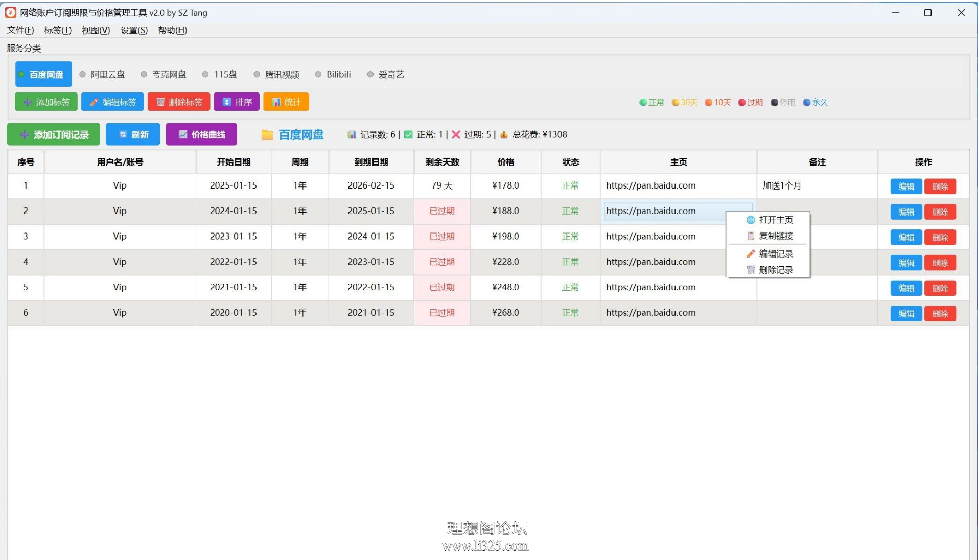978x560 pixels.
Task: Click the 开始日期 column header
Action: pos(234,162)
